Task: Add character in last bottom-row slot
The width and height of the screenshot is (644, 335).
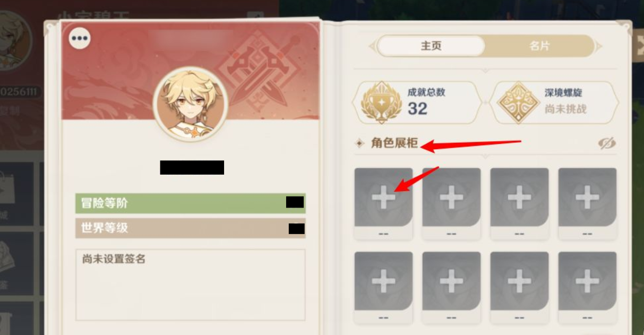Action: tap(587, 281)
